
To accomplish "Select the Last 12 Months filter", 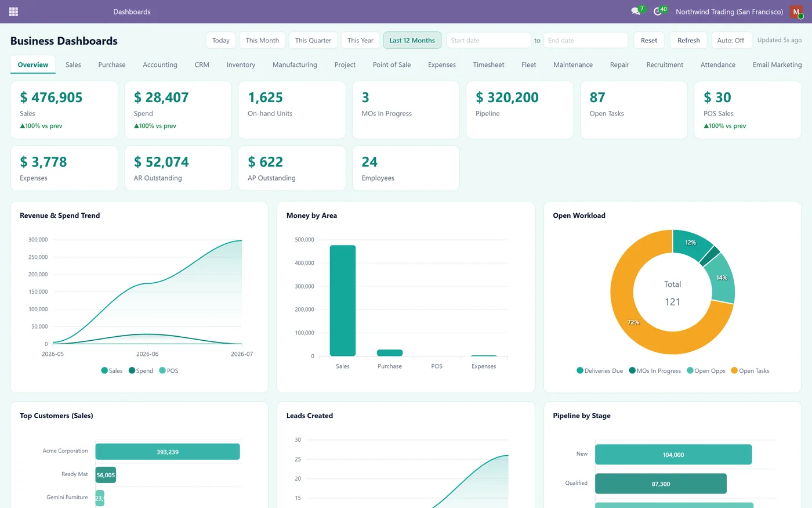I will click(x=412, y=40).
